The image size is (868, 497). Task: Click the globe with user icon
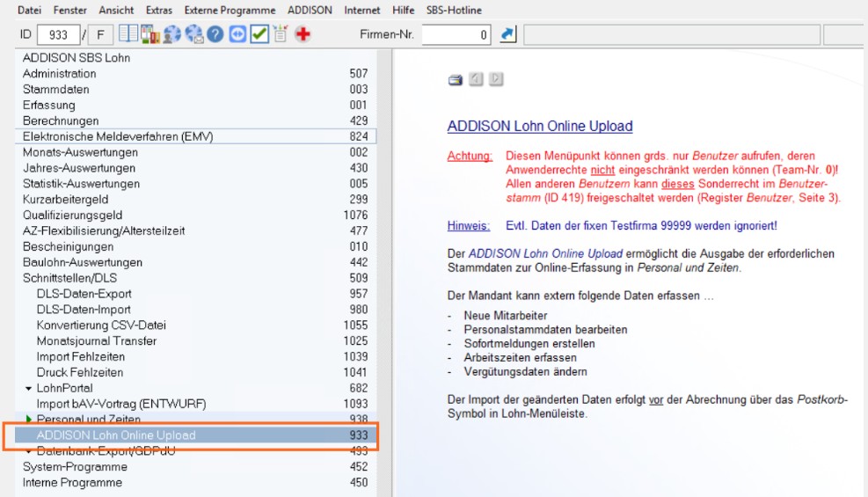(x=171, y=34)
